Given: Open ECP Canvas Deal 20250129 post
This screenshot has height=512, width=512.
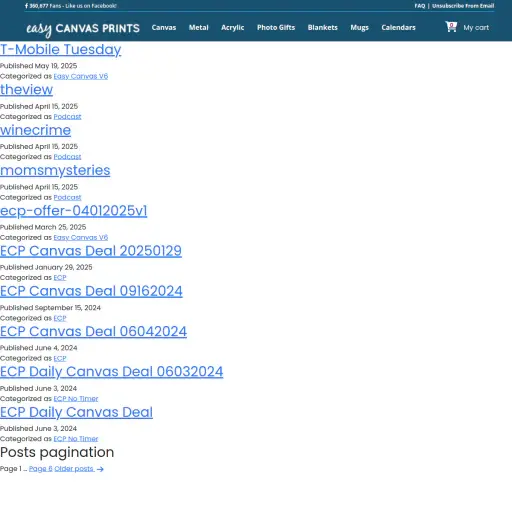Looking at the screenshot, I should (91, 251).
